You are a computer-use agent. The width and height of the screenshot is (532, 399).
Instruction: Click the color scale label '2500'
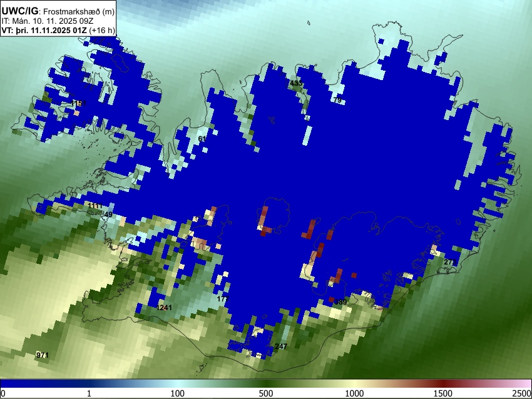[x=522, y=393]
